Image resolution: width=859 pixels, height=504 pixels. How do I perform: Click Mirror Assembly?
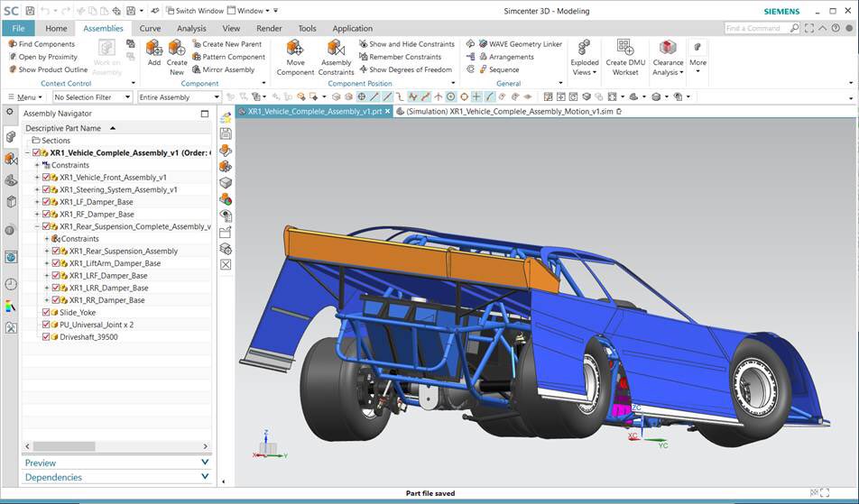click(x=223, y=69)
